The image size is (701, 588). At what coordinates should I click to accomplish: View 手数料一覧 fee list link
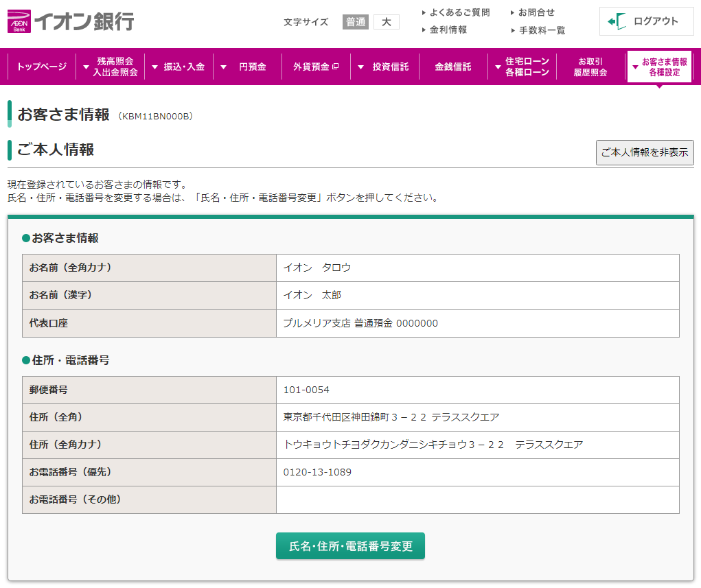coord(542,30)
